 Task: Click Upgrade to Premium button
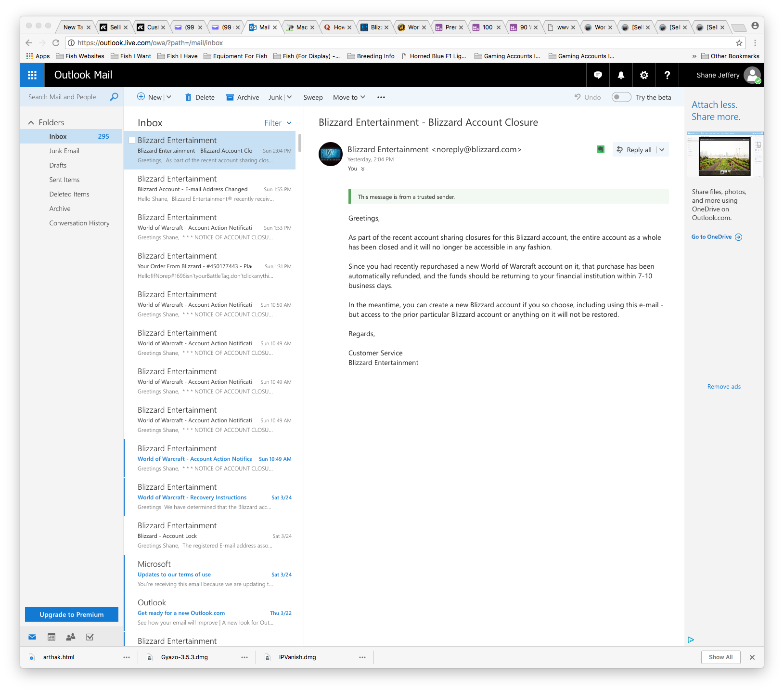(x=72, y=614)
